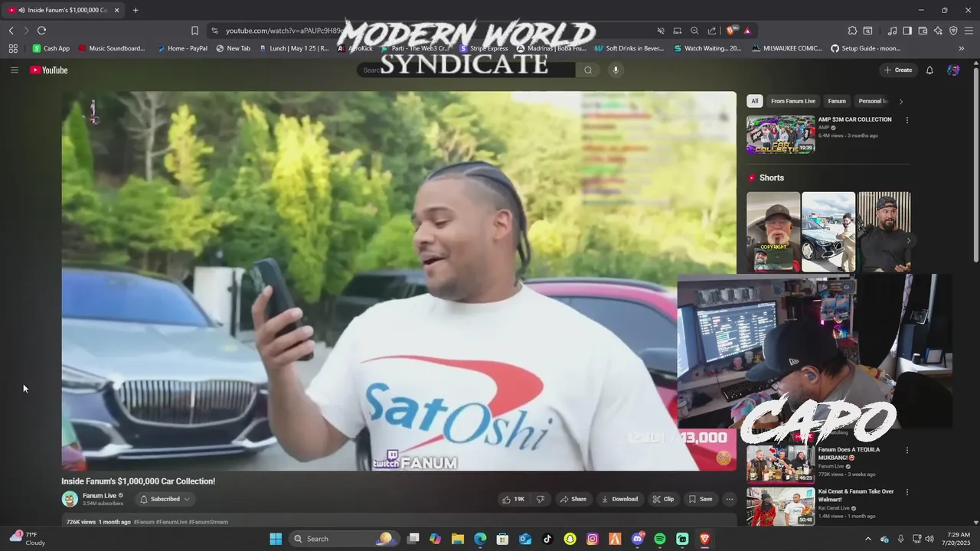Open Setup Guide GitHub bookmark
The image size is (980, 551).
(866, 48)
